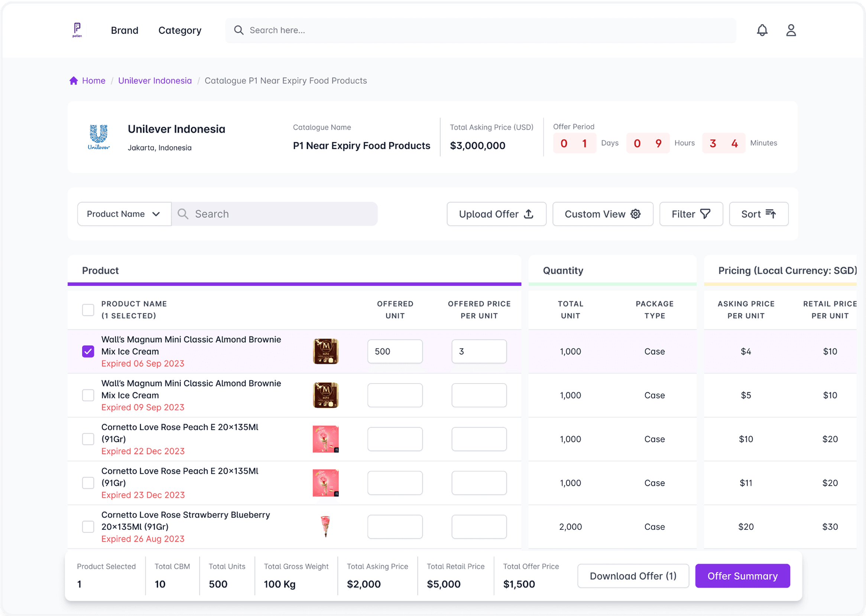Click the $30 retail price cell
Screen dimensions: 866x616
pos(830,527)
